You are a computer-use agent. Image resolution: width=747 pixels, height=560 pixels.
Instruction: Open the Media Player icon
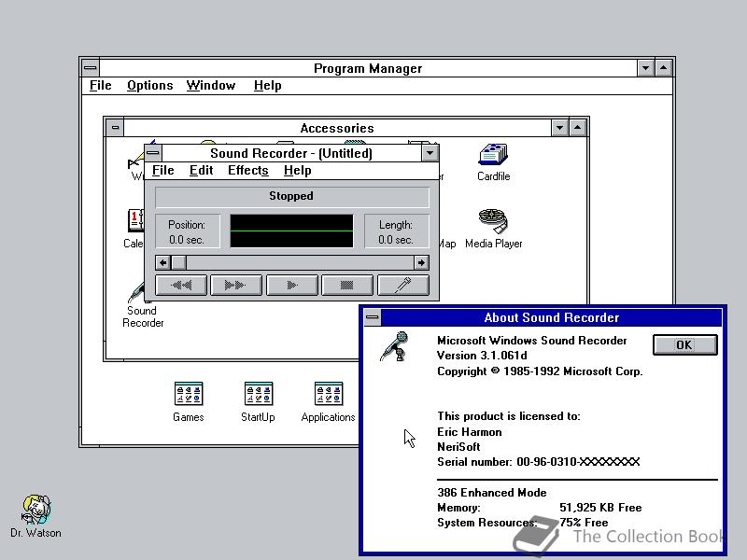click(x=494, y=229)
